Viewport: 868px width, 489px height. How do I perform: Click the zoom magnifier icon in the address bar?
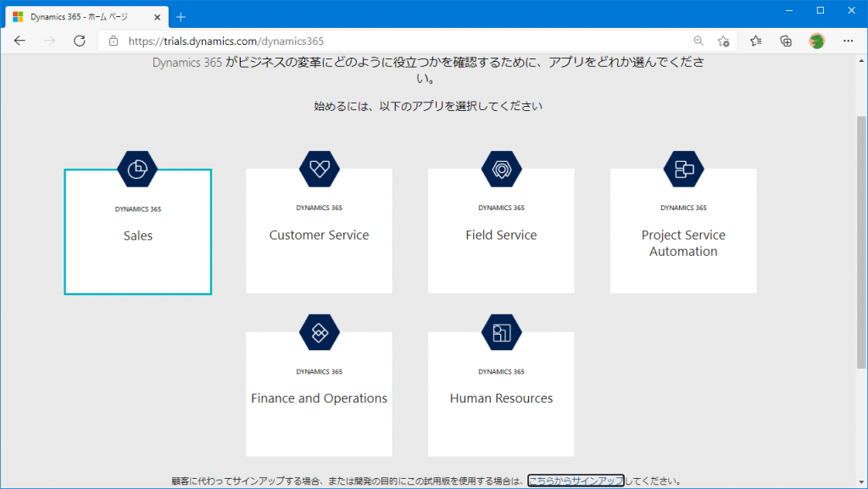pyautogui.click(x=698, y=41)
